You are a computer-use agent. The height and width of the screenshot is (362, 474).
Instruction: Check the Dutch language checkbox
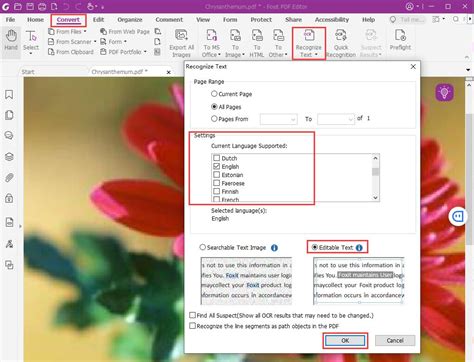[x=217, y=158]
